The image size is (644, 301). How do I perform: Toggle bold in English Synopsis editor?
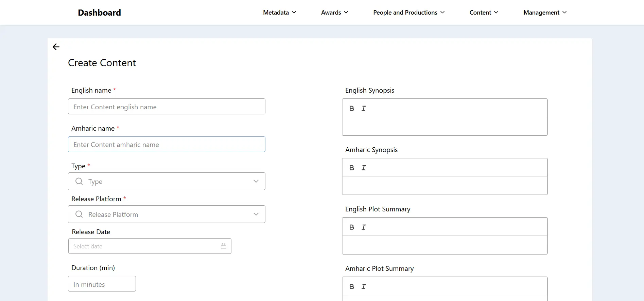click(x=352, y=108)
